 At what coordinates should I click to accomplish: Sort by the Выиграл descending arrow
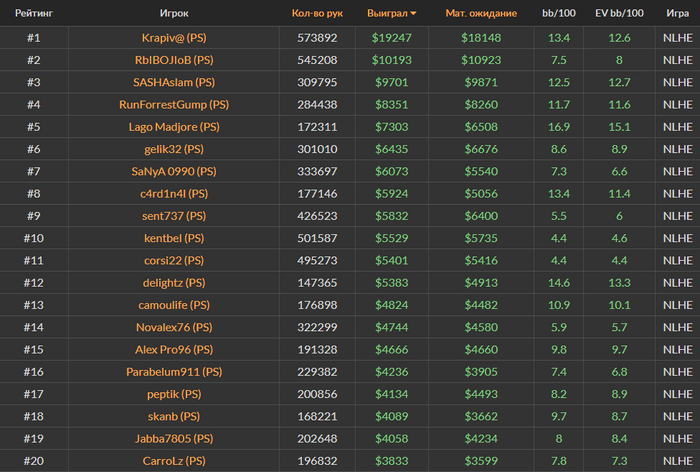click(x=413, y=13)
